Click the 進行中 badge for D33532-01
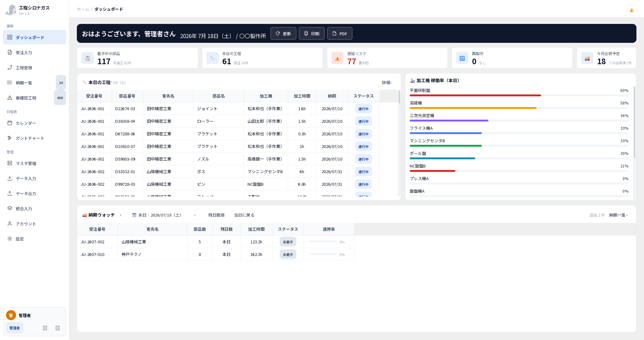 [x=363, y=172]
